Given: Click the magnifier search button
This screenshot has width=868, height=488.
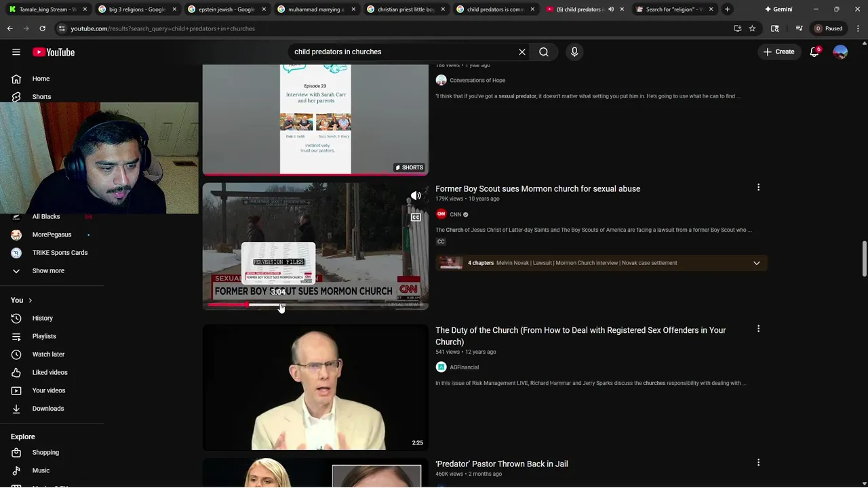Looking at the screenshot, I should (x=544, y=52).
